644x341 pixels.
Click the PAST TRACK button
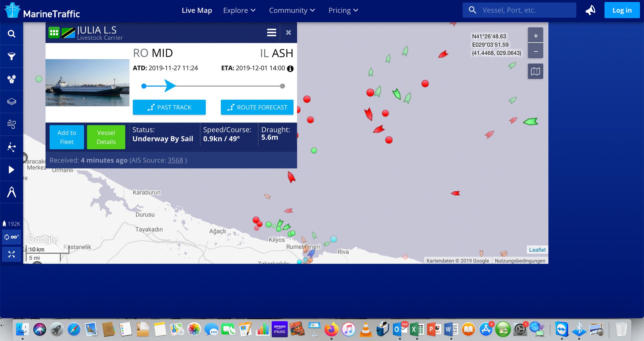[169, 107]
